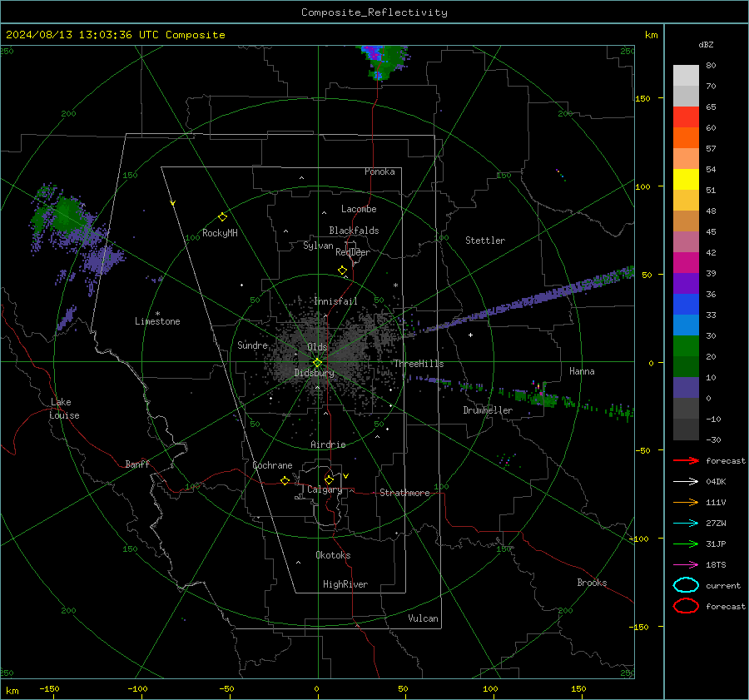This screenshot has width=749, height=700.
Task: Click the Calgary city label
Action: [x=325, y=489]
